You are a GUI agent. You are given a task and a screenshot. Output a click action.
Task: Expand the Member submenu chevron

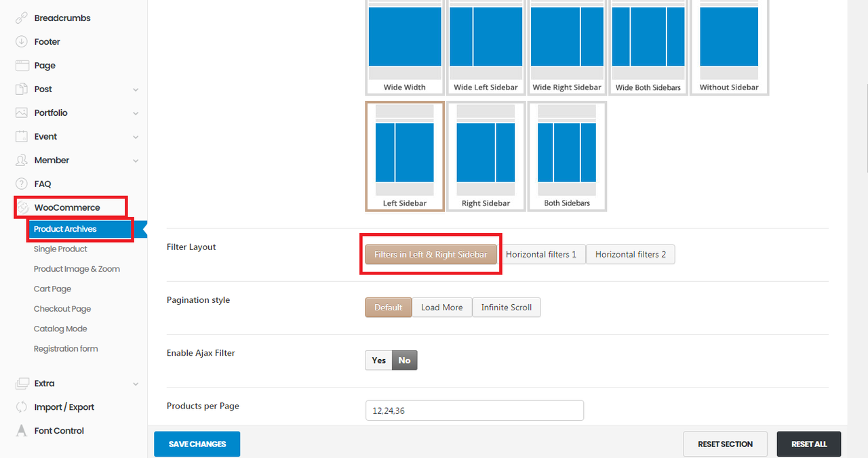136,161
